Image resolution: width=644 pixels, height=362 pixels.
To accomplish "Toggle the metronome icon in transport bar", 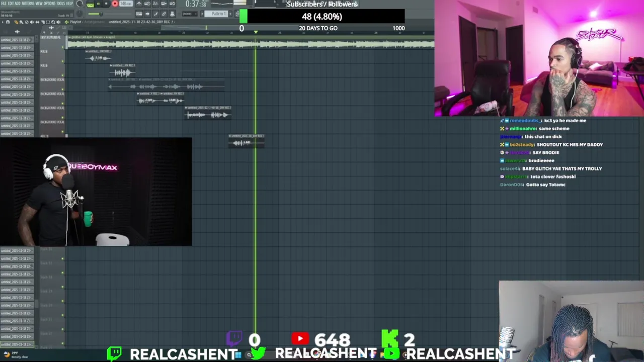I will [139, 4].
